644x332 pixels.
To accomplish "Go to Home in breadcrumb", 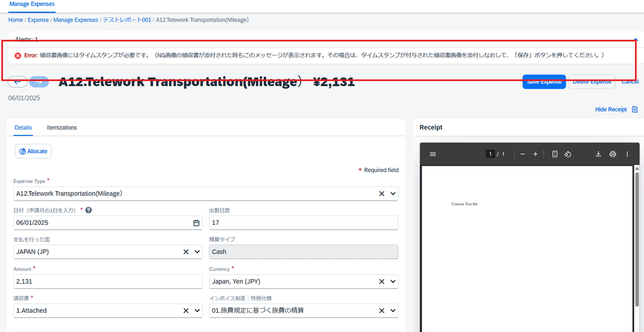I will pyautogui.click(x=15, y=20).
